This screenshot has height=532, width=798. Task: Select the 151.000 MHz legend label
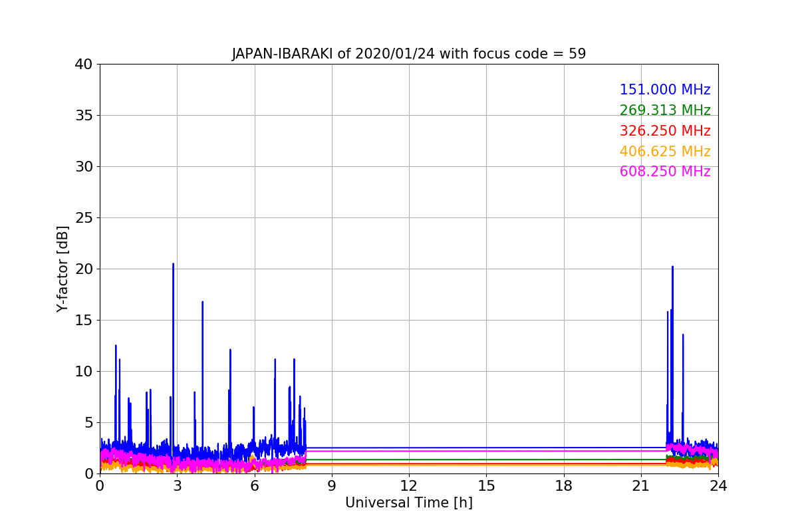[x=665, y=90]
